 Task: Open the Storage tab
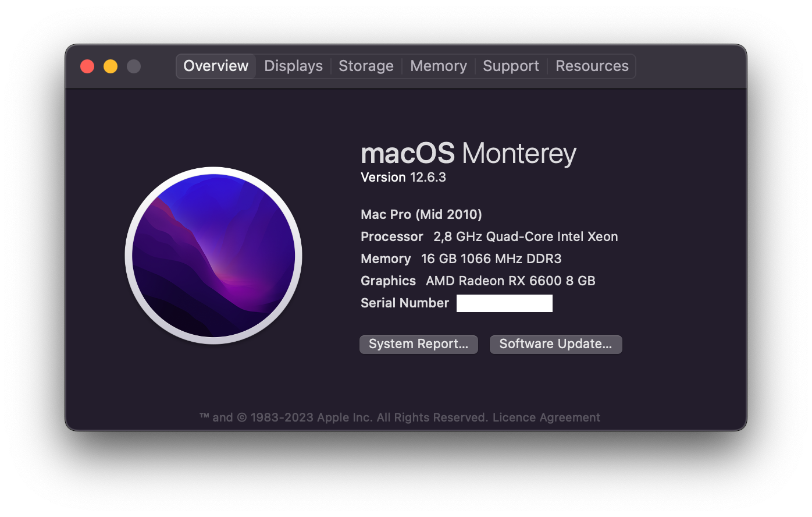(366, 66)
